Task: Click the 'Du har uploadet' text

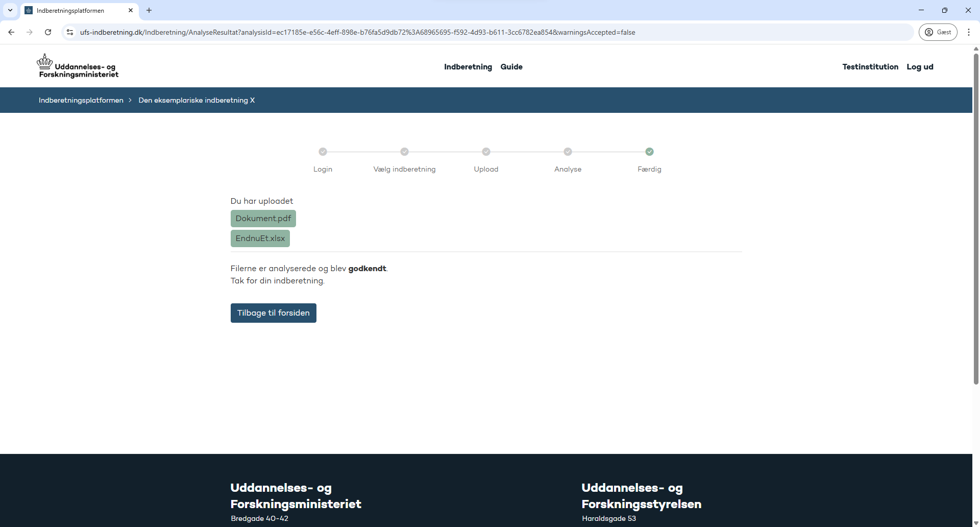Action: click(262, 201)
